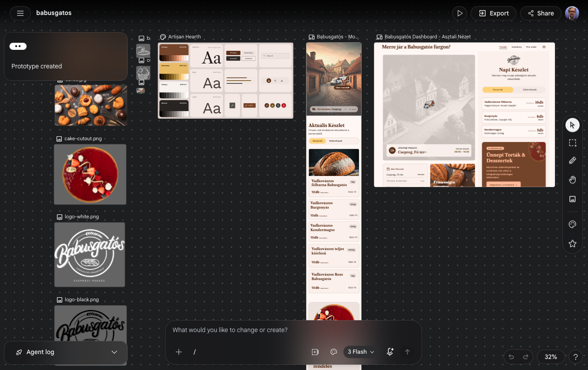Click the plus attach button in prompt
588x370 pixels.
tap(179, 351)
